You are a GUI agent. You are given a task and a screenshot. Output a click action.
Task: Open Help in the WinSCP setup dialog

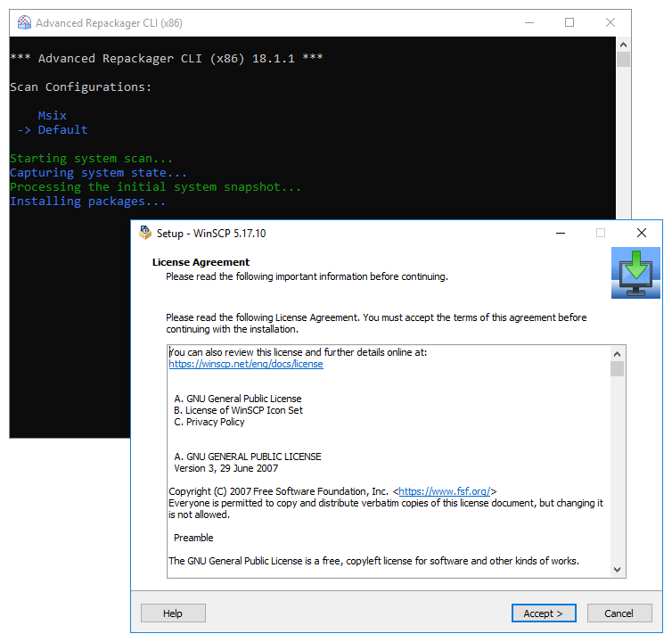click(173, 613)
